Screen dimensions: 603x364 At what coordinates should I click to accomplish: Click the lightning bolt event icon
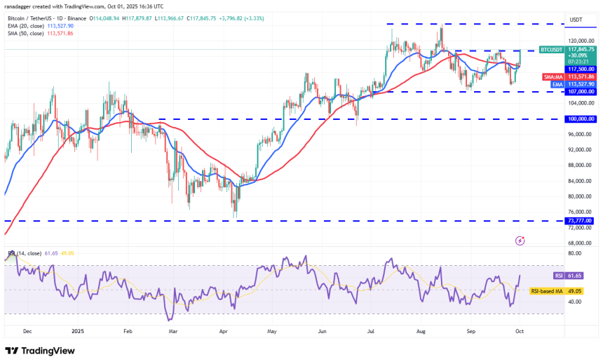coord(520,241)
